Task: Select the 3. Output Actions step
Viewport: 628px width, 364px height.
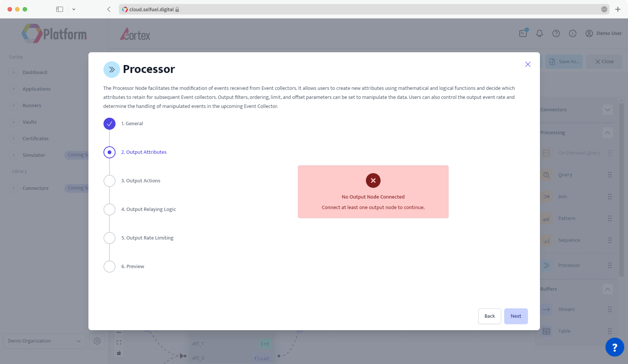Action: click(x=141, y=181)
